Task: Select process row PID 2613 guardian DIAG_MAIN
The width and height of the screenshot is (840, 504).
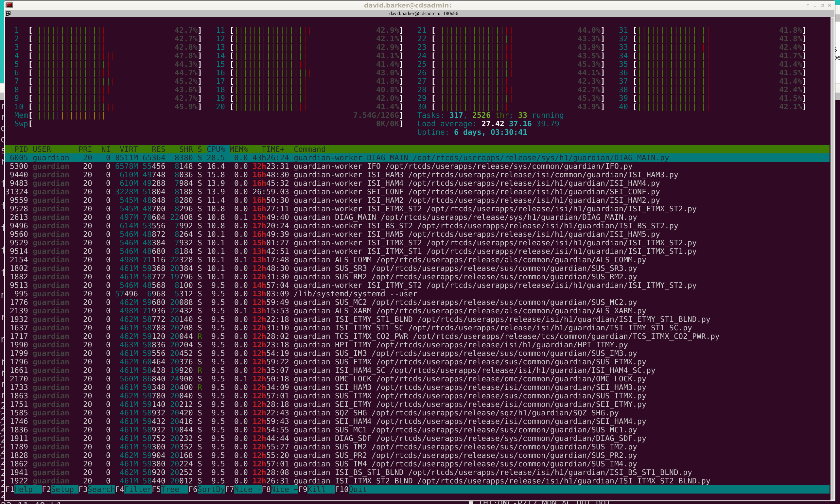Action: click(x=417, y=217)
